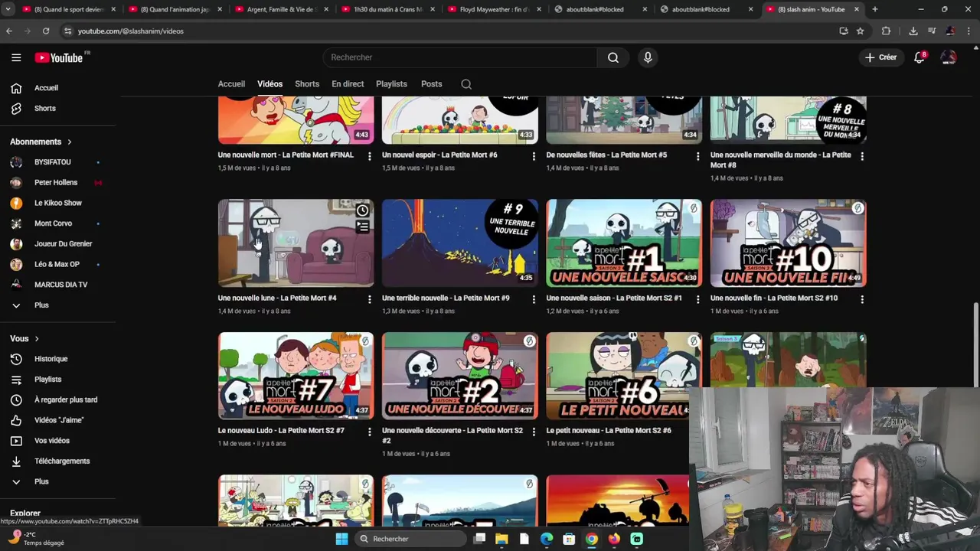
Task: Open video title Une nouvelle fin S2 #10
Action: click(774, 298)
